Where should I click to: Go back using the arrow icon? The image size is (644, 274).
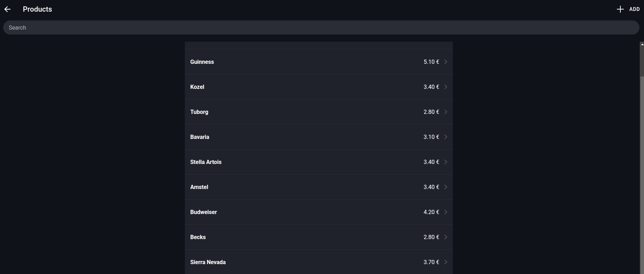[7, 9]
